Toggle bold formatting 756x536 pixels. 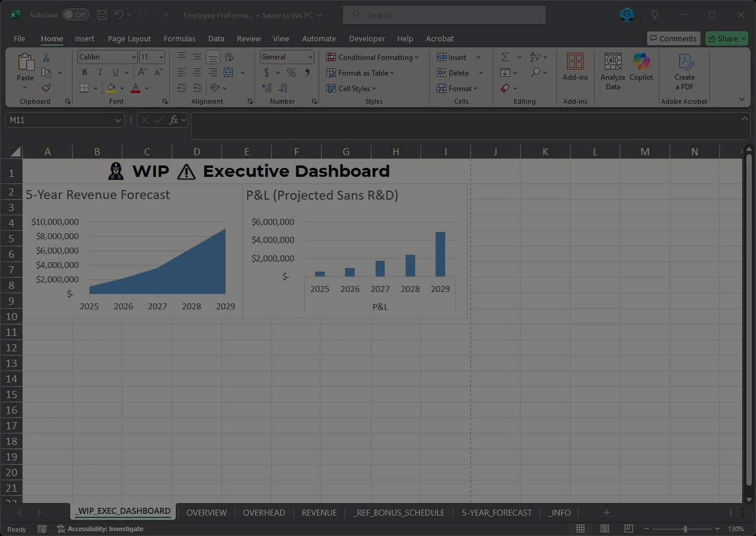[85, 73]
